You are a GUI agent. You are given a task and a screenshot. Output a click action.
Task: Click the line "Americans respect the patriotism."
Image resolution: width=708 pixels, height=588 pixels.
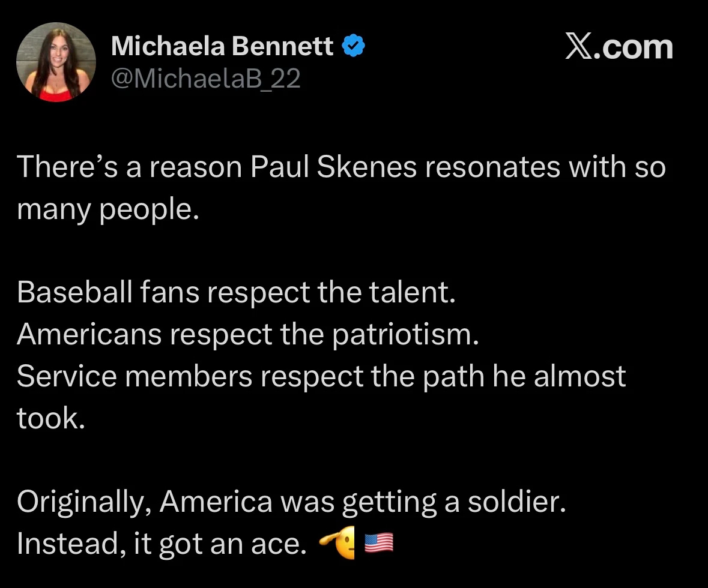click(x=248, y=334)
